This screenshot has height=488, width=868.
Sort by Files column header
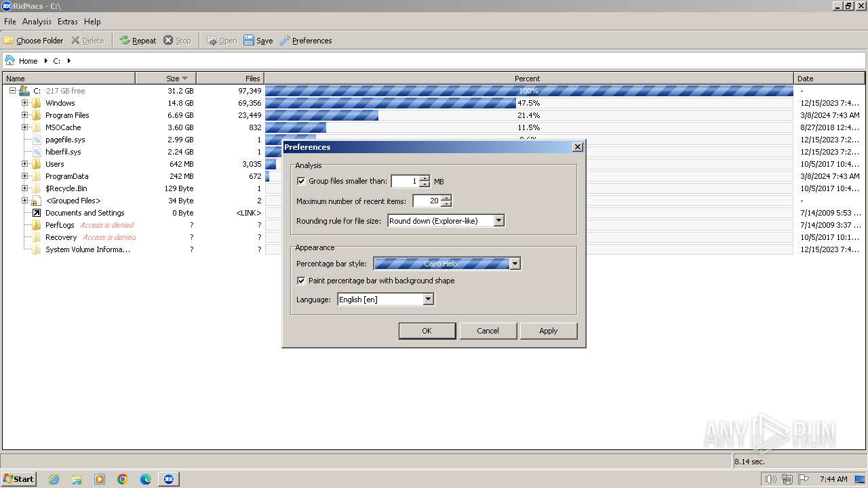[230, 79]
